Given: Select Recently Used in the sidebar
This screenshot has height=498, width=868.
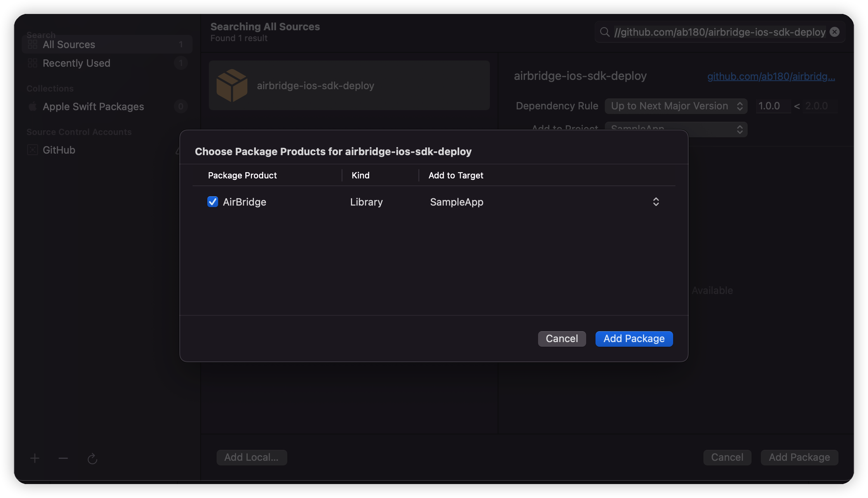Looking at the screenshot, I should click(x=107, y=63).
